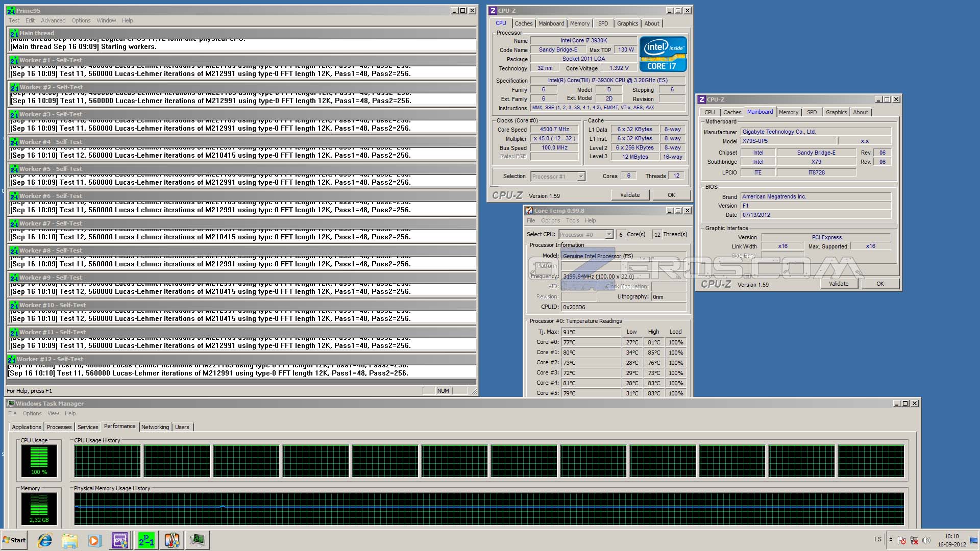Expand Select CPU Processor #0 dropdown in Core Temp
Image resolution: width=980 pixels, height=551 pixels.
coord(609,234)
